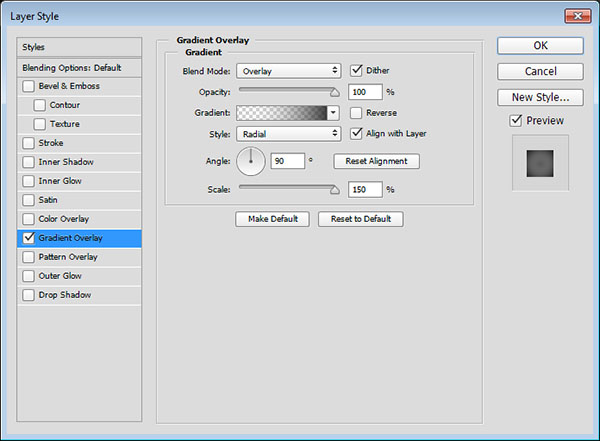The height and width of the screenshot is (441, 600).
Task: Click Make Default button
Action: [272, 219]
